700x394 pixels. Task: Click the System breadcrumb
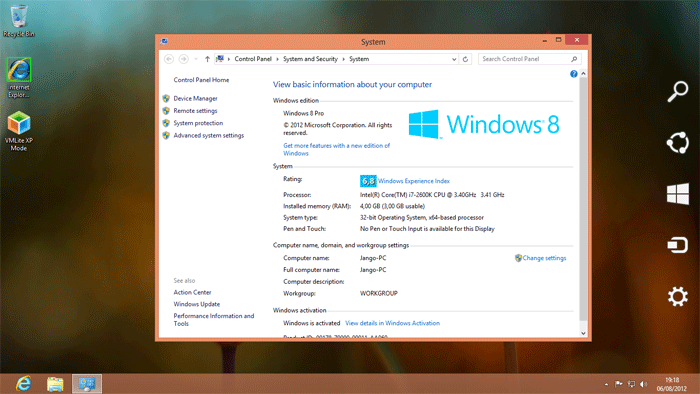(x=359, y=59)
